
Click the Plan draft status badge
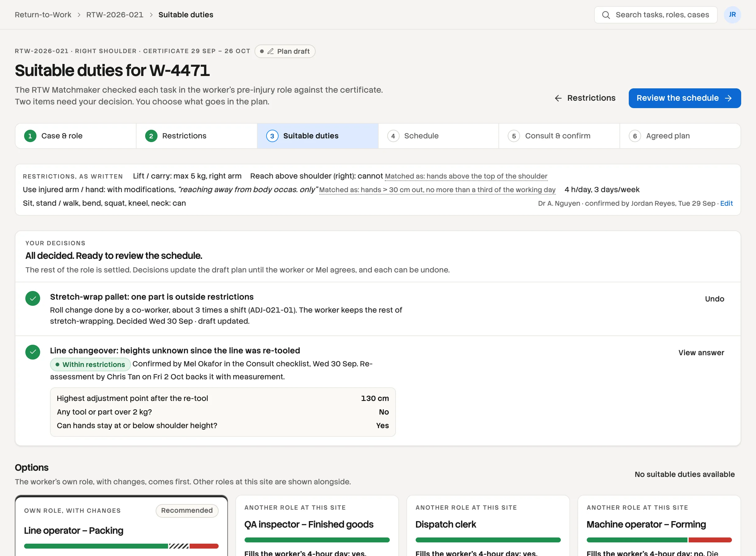pos(285,51)
